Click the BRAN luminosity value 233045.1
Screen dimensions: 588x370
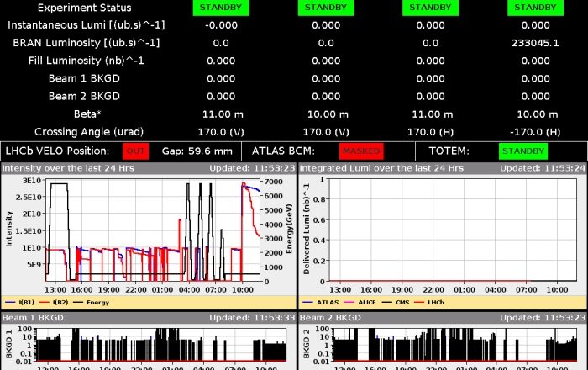(535, 43)
